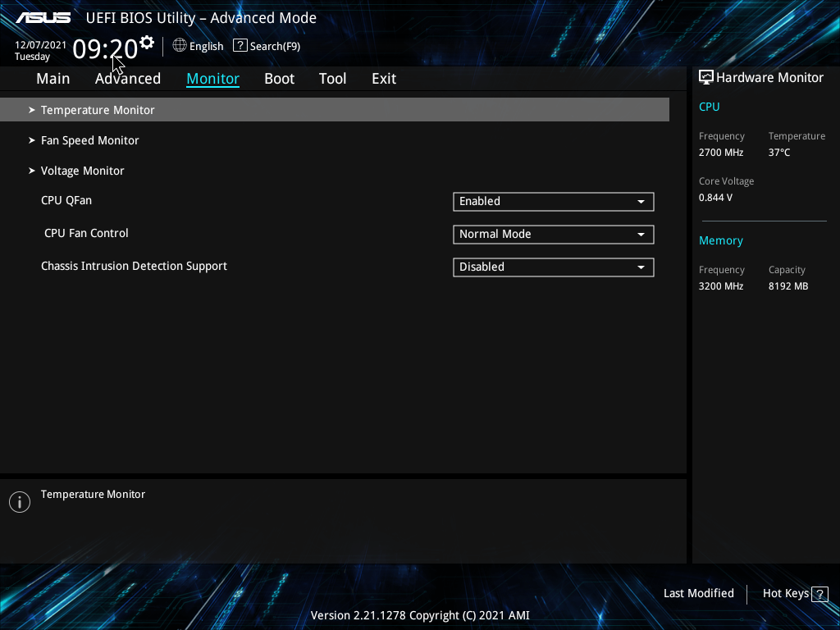This screenshot has height=630, width=840.
Task: Expand the Temperature Monitor submenu
Action: [x=335, y=110]
